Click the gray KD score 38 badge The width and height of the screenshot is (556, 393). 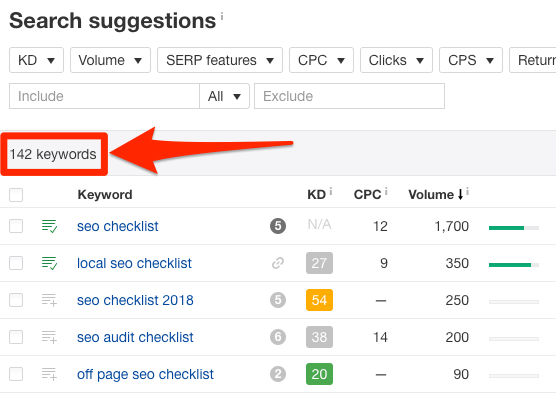[x=319, y=337]
